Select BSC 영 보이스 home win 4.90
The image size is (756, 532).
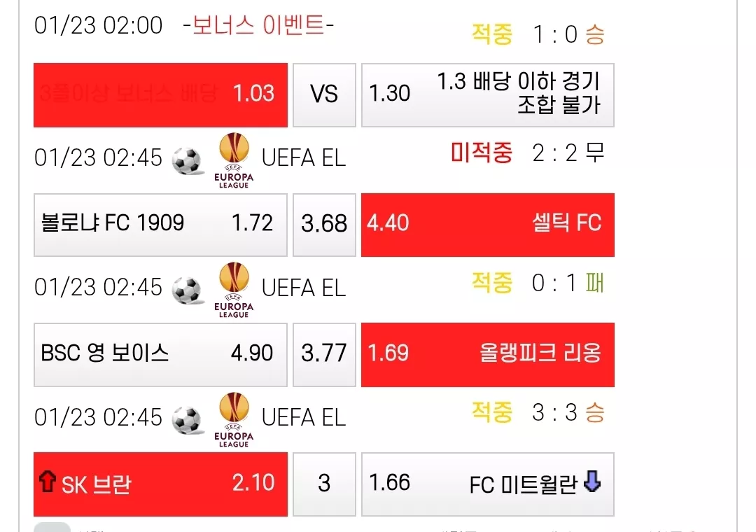point(160,354)
